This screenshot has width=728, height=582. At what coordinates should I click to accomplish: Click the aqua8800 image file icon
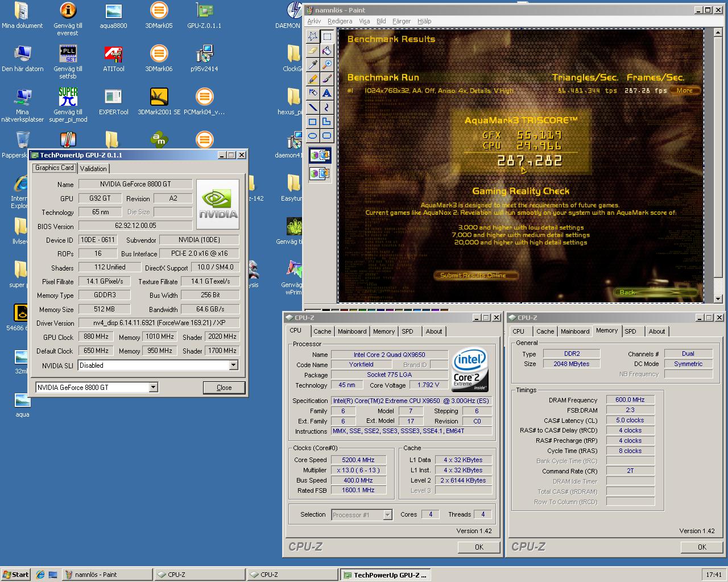click(x=113, y=15)
